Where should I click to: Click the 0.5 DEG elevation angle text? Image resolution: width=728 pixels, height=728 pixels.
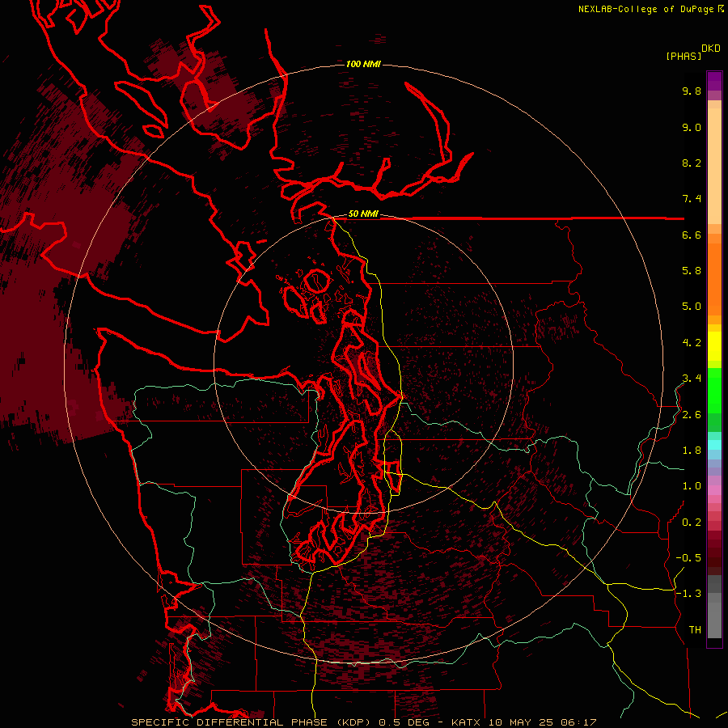click(x=404, y=722)
